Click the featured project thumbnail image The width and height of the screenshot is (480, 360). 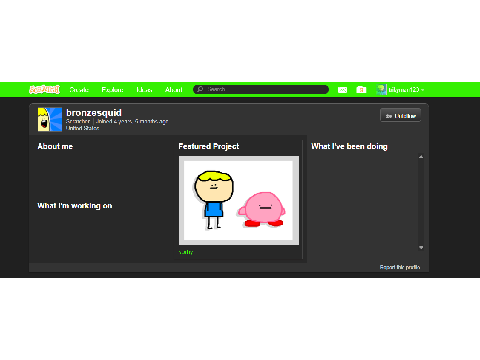point(239,200)
